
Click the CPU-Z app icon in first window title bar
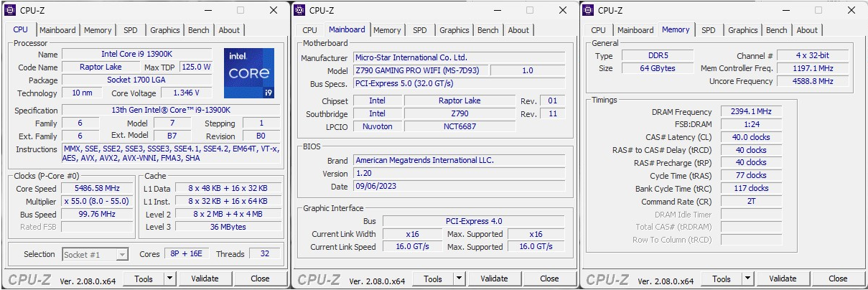point(10,10)
